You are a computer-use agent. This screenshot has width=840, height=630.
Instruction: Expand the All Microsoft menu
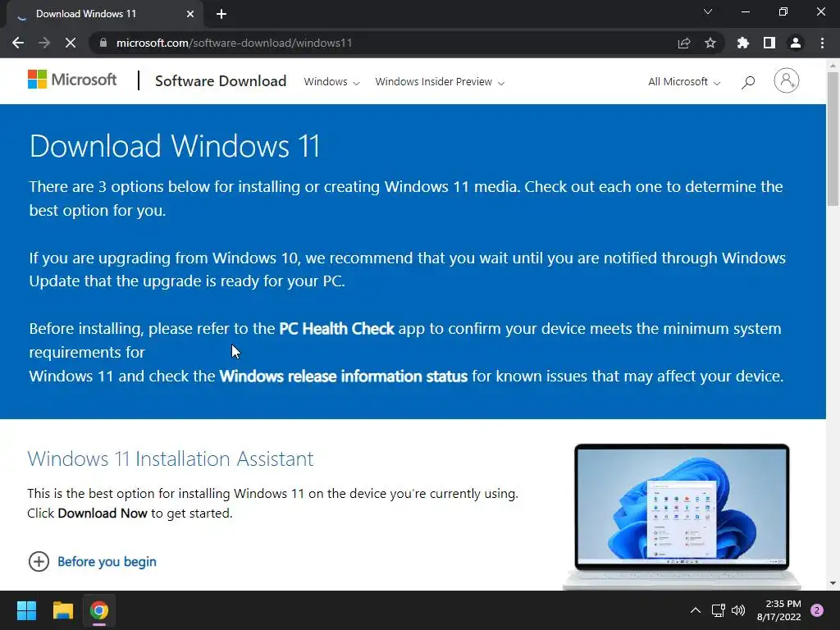[684, 82]
